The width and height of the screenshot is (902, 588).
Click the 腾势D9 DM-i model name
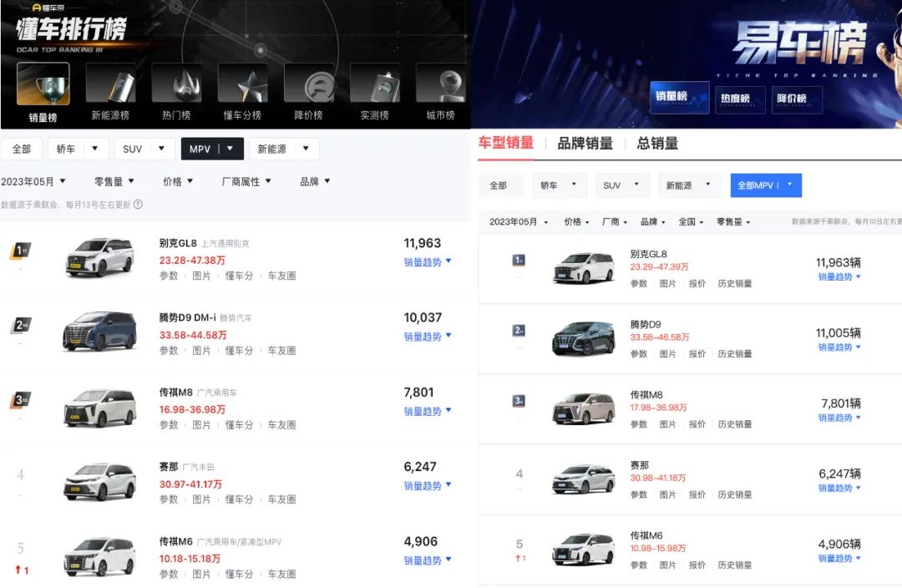(188, 317)
